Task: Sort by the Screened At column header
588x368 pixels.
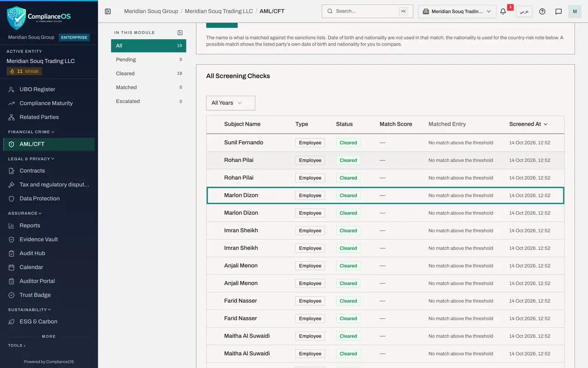Action: tap(528, 124)
